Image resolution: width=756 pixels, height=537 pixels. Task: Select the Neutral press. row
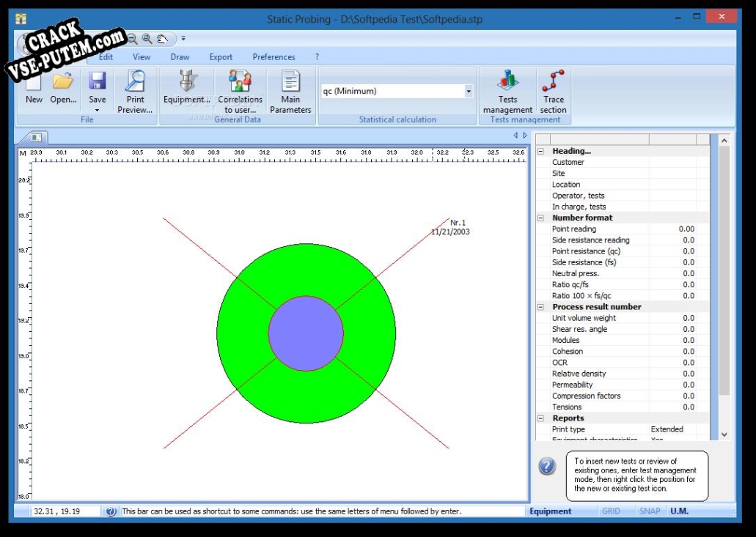click(623, 273)
